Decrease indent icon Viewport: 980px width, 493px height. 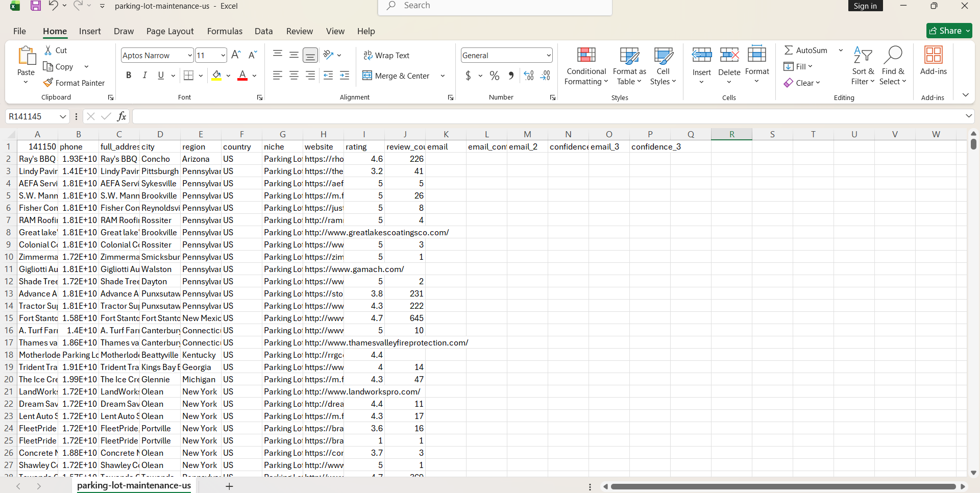coord(328,76)
